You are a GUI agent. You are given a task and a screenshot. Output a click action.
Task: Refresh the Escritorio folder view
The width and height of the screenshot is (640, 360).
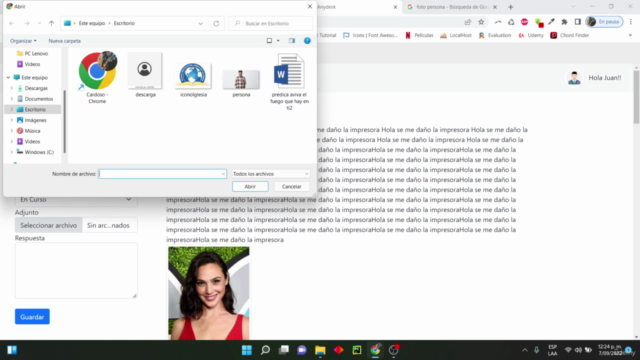(216, 23)
